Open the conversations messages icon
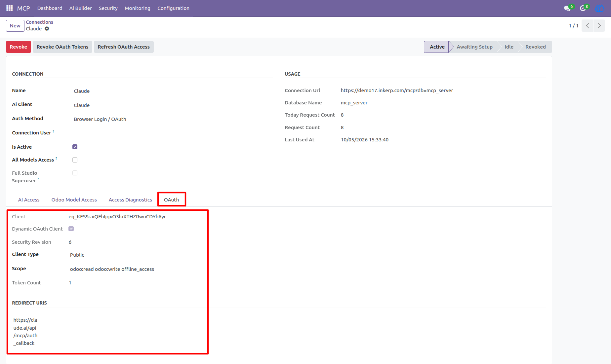Image resolution: width=611 pixels, height=364 pixels. (567, 8)
